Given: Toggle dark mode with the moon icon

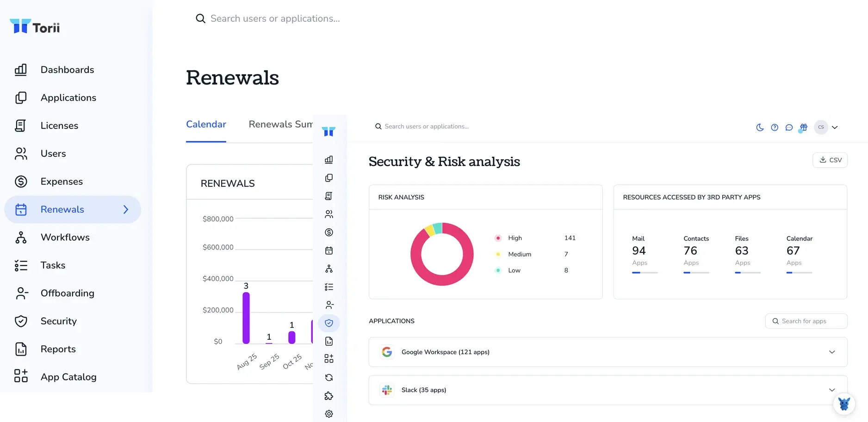Looking at the screenshot, I should (x=760, y=128).
